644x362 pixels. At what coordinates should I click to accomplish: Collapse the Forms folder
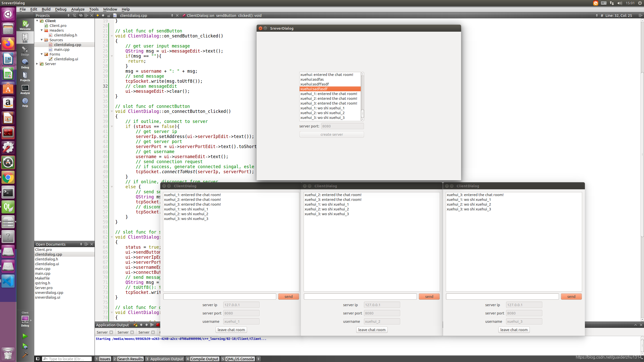click(42, 54)
